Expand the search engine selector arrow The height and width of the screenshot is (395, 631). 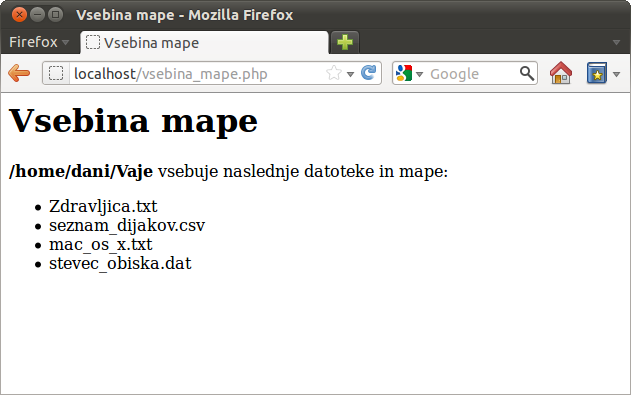point(419,74)
